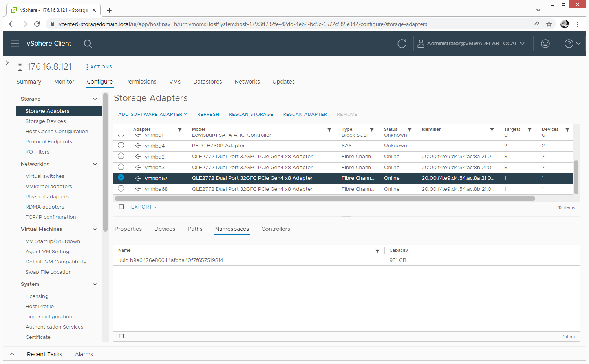The image size is (589, 364).
Task: Open Licensing in sidebar
Action: tap(37, 296)
